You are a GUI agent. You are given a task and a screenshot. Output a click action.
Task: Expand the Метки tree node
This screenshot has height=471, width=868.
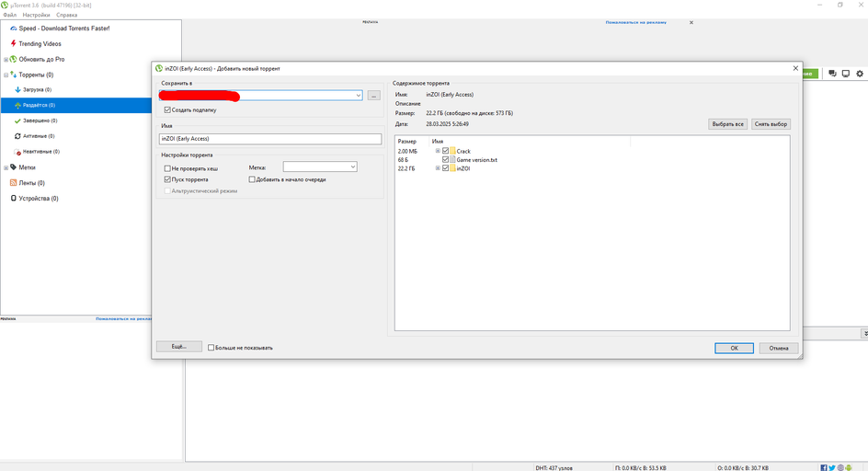coord(6,167)
